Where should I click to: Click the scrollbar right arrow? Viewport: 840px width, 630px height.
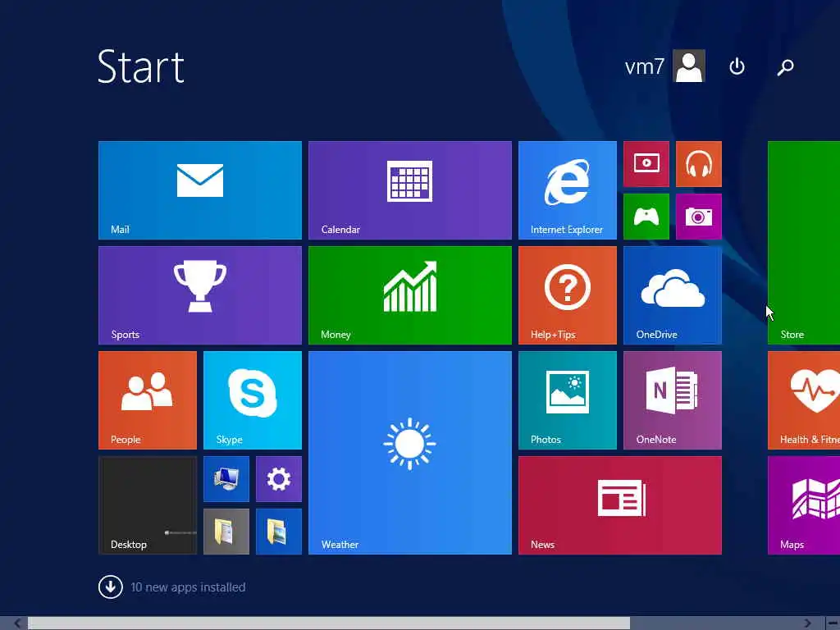point(807,623)
